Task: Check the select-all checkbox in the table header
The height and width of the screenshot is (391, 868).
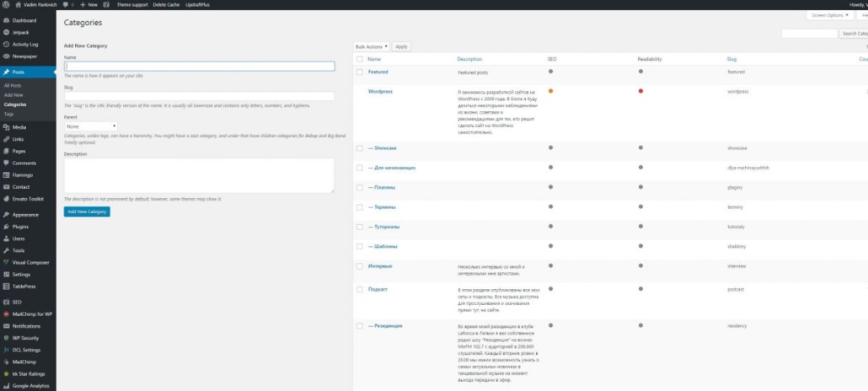Action: pos(360,60)
